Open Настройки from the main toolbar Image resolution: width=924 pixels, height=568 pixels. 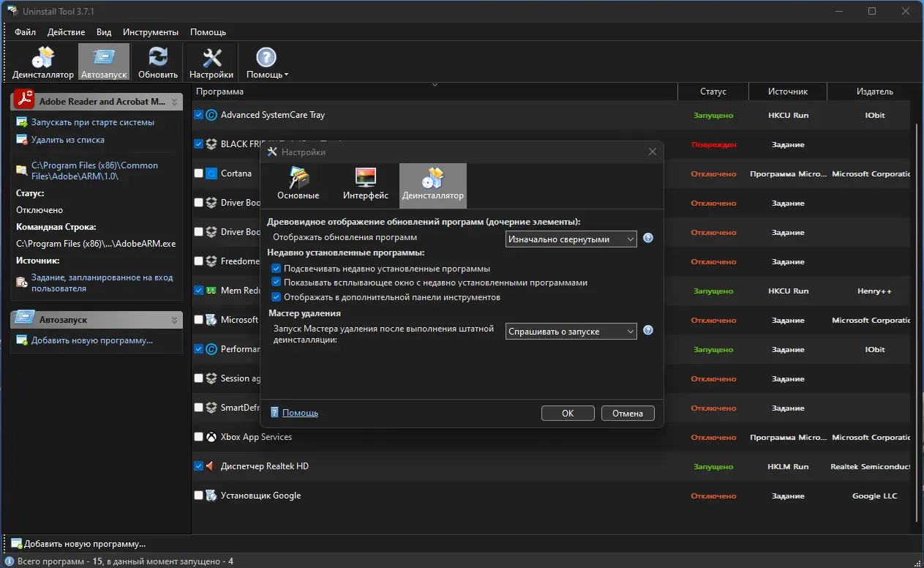[211, 62]
